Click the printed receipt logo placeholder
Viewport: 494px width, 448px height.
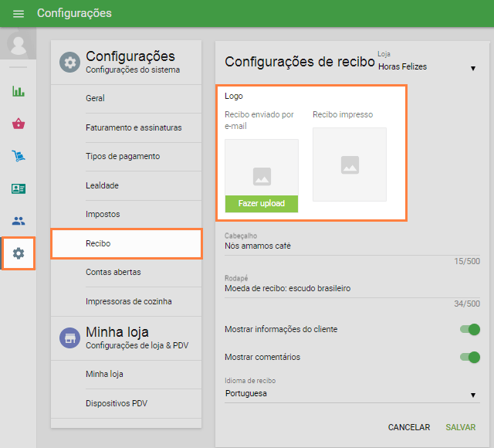coord(350,165)
